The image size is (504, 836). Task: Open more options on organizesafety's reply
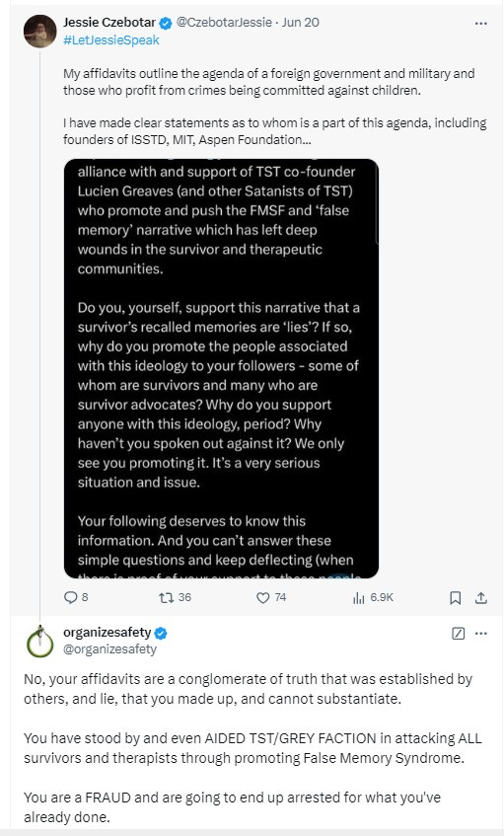pyautogui.click(x=481, y=634)
